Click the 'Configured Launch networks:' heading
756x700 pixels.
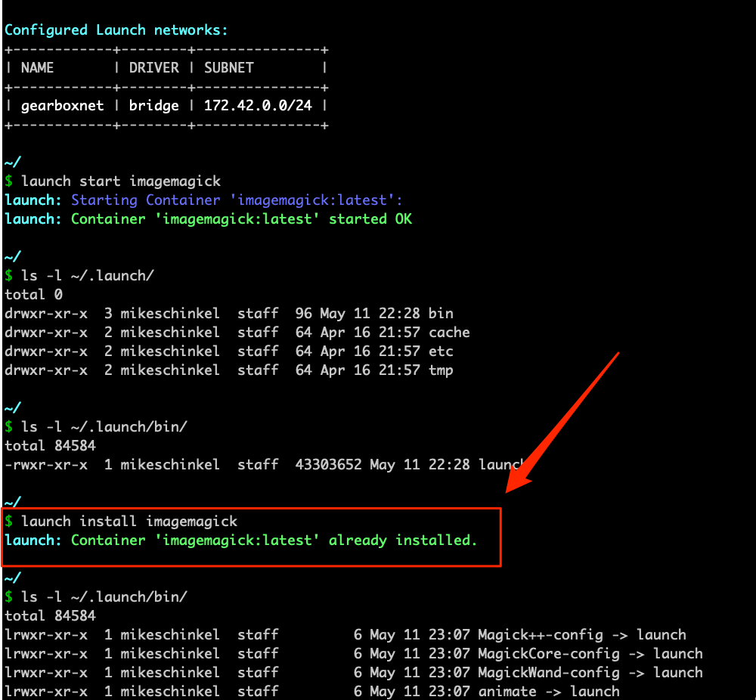point(112,29)
